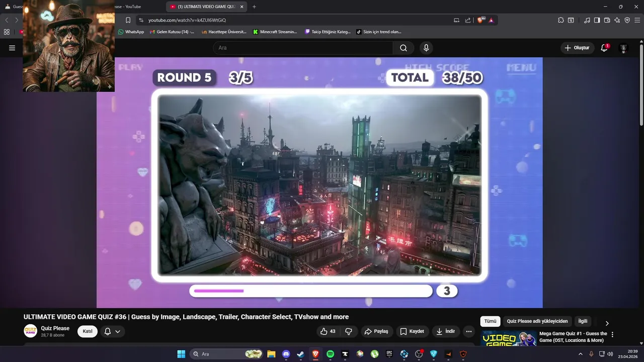
Task: Open the YouTube hamburger guide menu
Action: pos(12,48)
